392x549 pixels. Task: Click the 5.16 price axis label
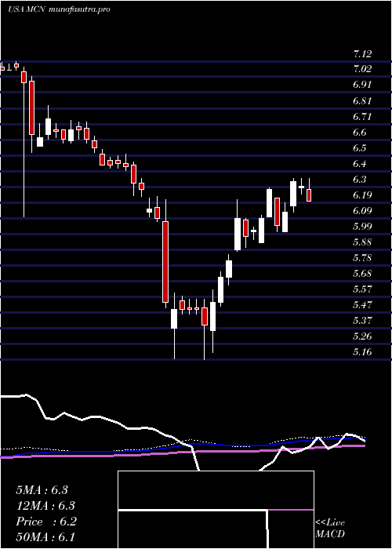362,352
